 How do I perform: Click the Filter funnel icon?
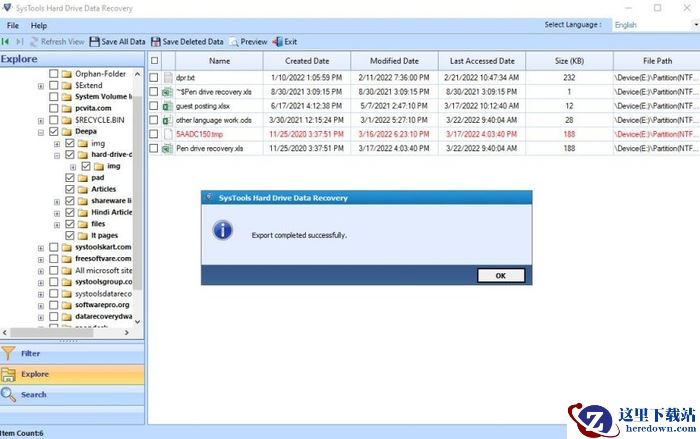point(8,353)
